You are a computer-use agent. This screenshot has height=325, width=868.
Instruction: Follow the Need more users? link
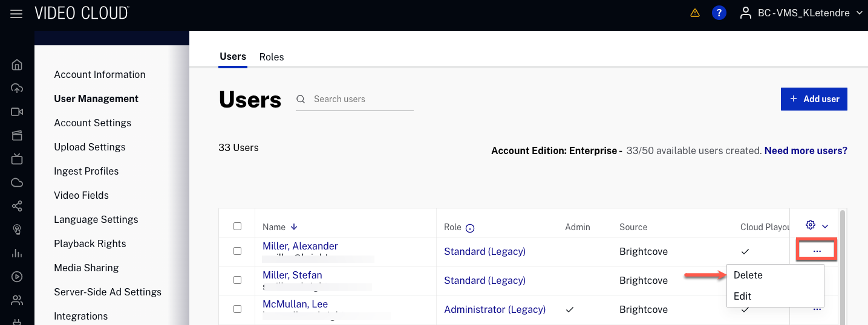806,150
